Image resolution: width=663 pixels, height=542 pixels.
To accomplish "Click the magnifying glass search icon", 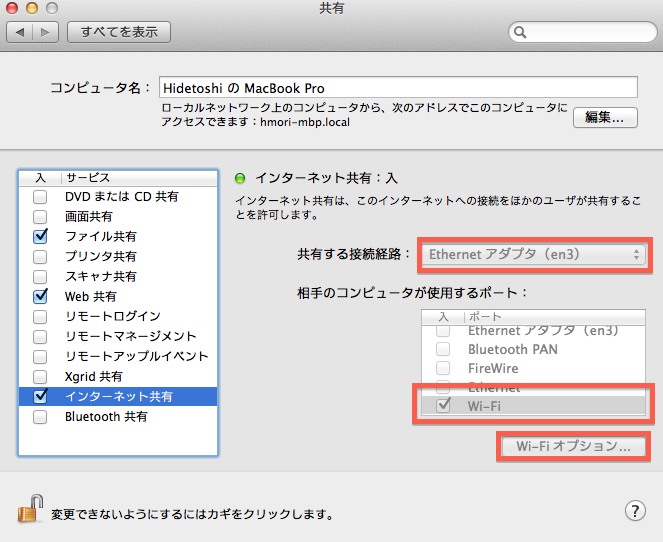I will click(520, 32).
